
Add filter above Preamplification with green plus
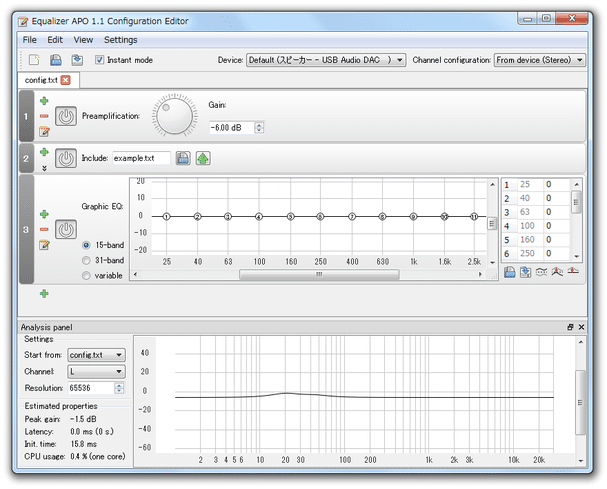point(44,101)
